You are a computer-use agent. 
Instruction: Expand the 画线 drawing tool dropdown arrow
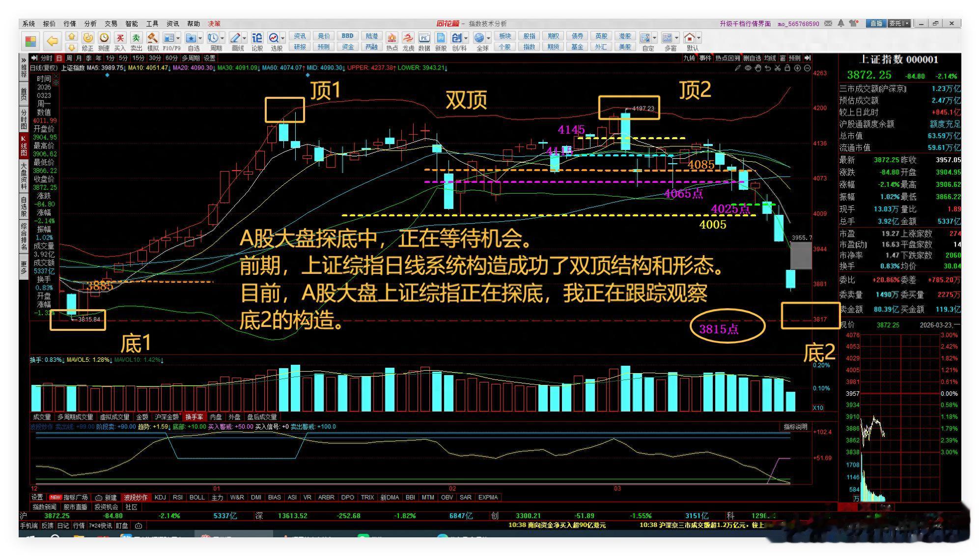click(244, 38)
